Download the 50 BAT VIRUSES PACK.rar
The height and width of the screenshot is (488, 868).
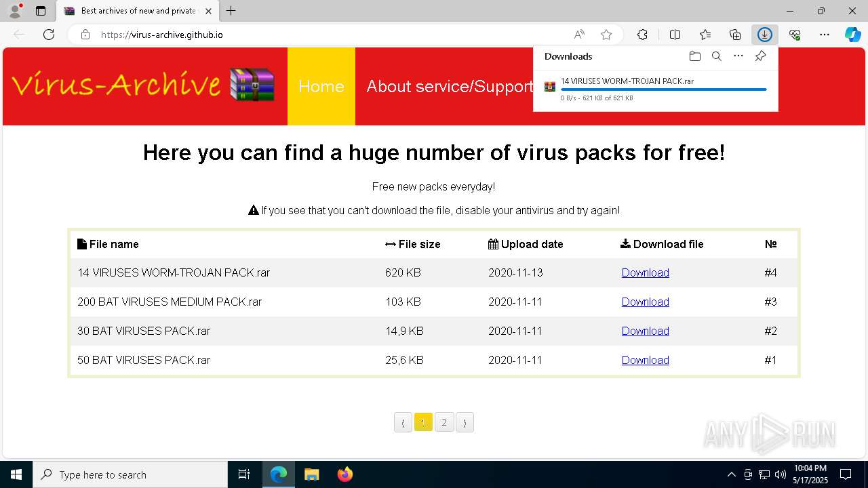(646, 360)
